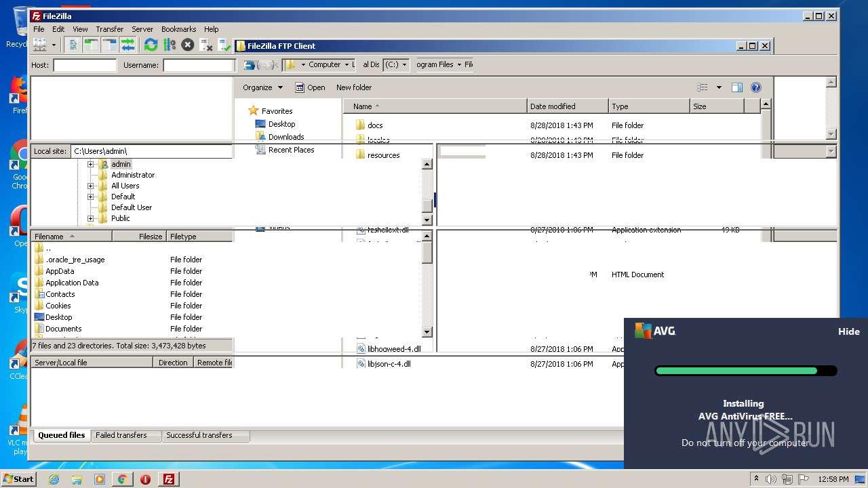This screenshot has width=868, height=488.
Task: Select libjson-c-4.dll file
Action: click(x=389, y=364)
